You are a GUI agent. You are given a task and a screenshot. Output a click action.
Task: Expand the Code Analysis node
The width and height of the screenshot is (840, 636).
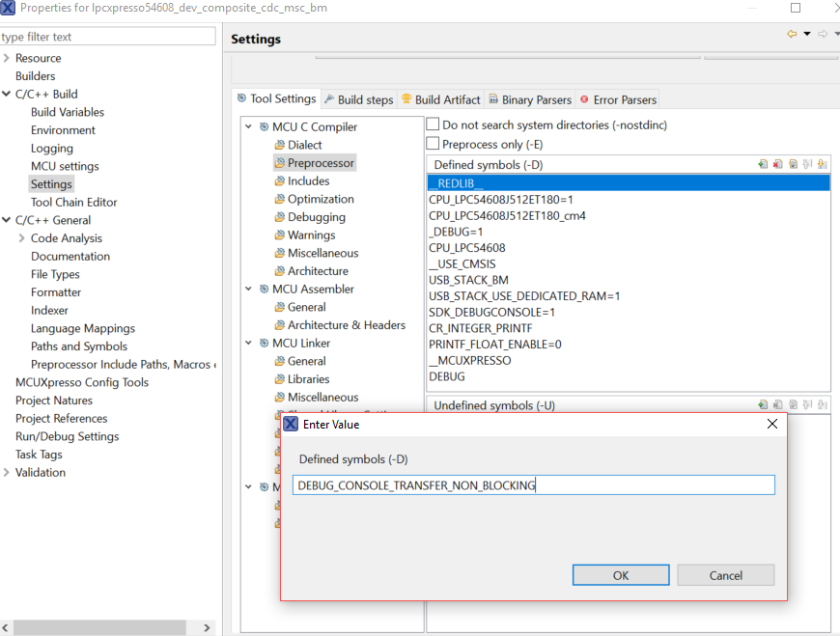pyautogui.click(x=22, y=238)
